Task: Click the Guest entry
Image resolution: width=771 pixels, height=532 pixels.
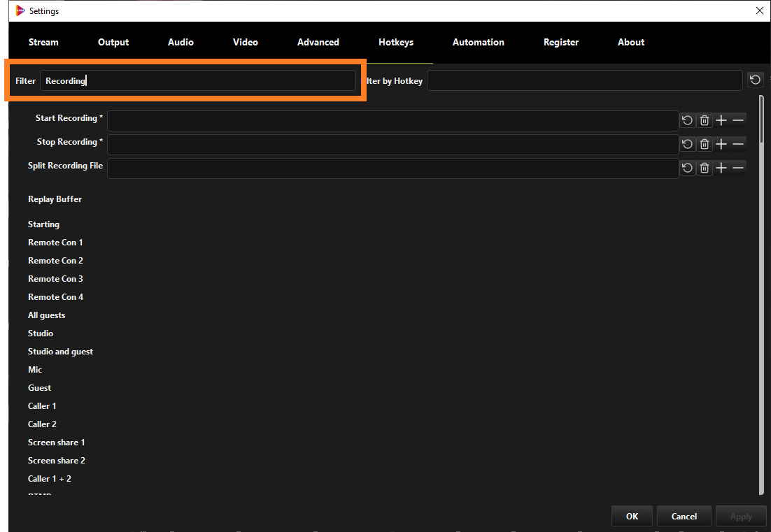Action: click(39, 387)
